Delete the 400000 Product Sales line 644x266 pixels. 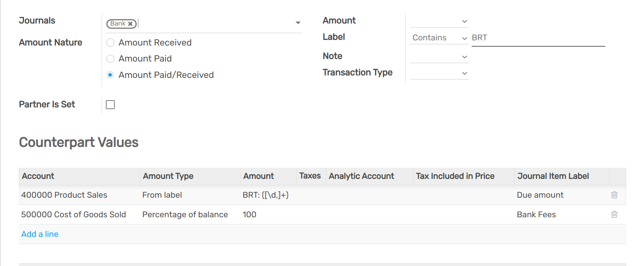[614, 195]
